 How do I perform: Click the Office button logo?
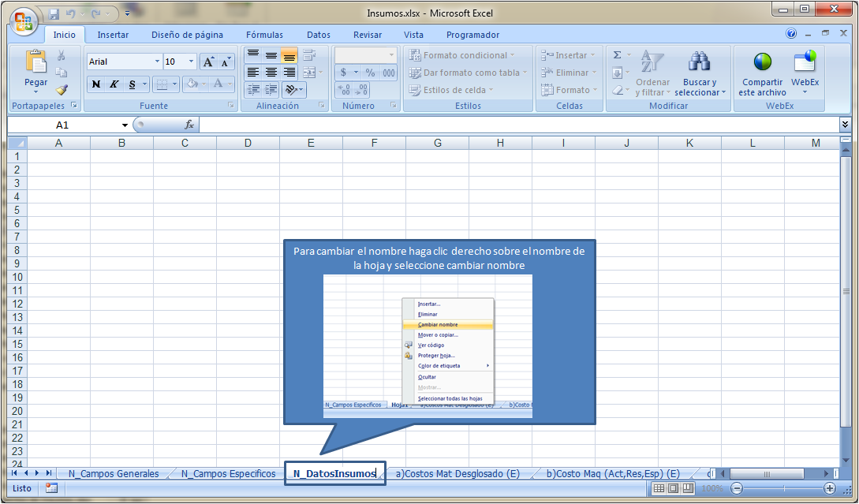click(24, 22)
